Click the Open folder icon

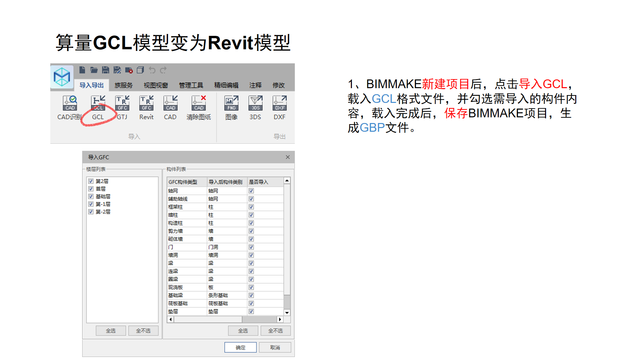[x=94, y=70]
